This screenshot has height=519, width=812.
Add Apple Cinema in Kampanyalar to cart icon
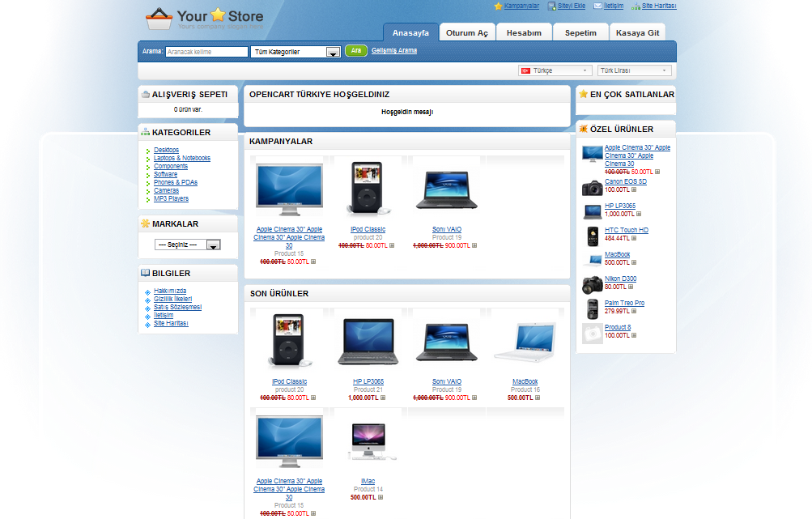[313, 262]
